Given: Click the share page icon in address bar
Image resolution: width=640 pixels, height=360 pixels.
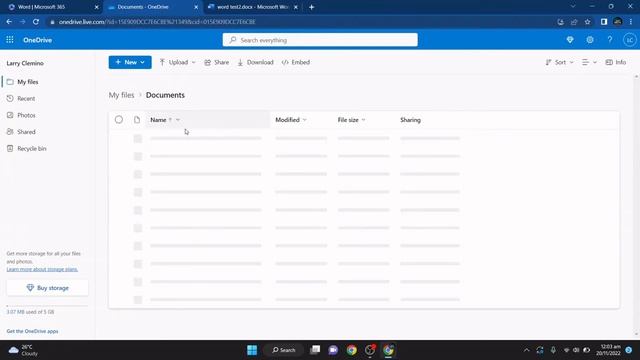Looking at the screenshot, I should (x=574, y=22).
